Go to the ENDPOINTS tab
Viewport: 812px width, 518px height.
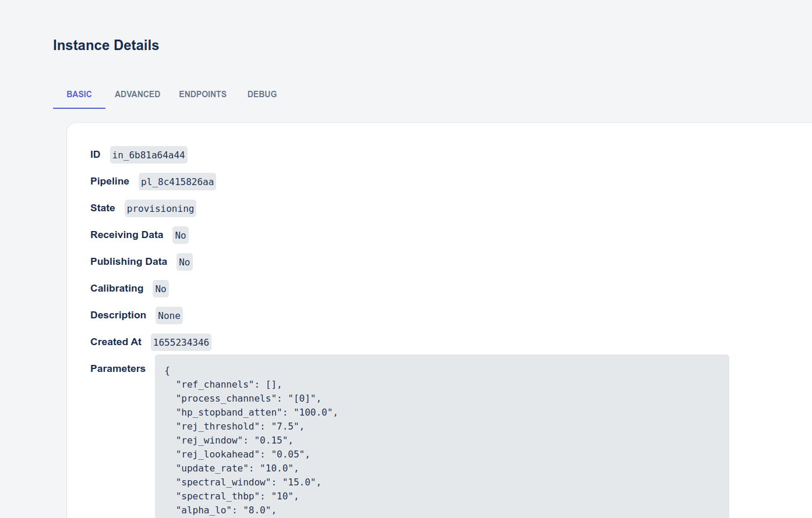[203, 94]
